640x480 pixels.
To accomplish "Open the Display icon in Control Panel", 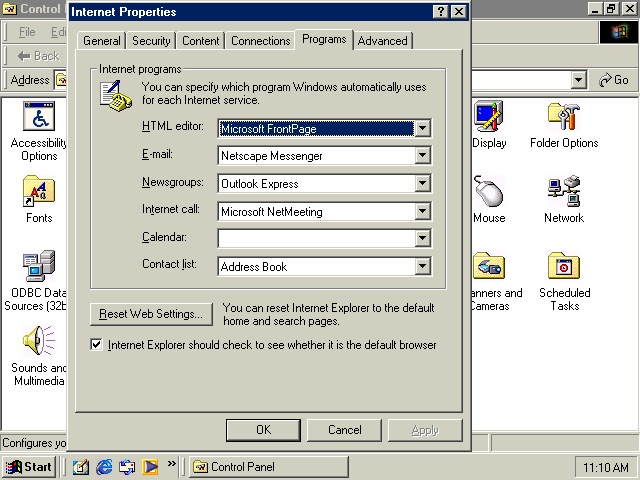I will (x=489, y=116).
